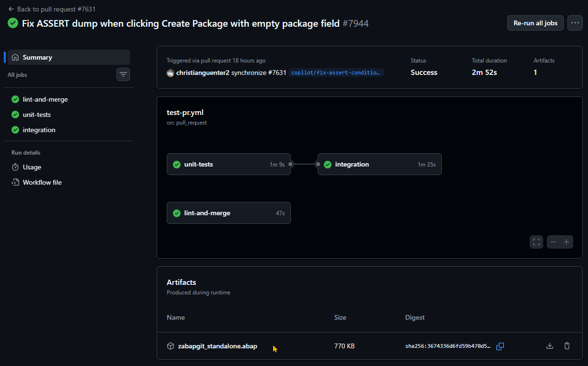Click success icon next to sidebar lint-and-merge
The height and width of the screenshot is (366, 588).
tap(15, 99)
